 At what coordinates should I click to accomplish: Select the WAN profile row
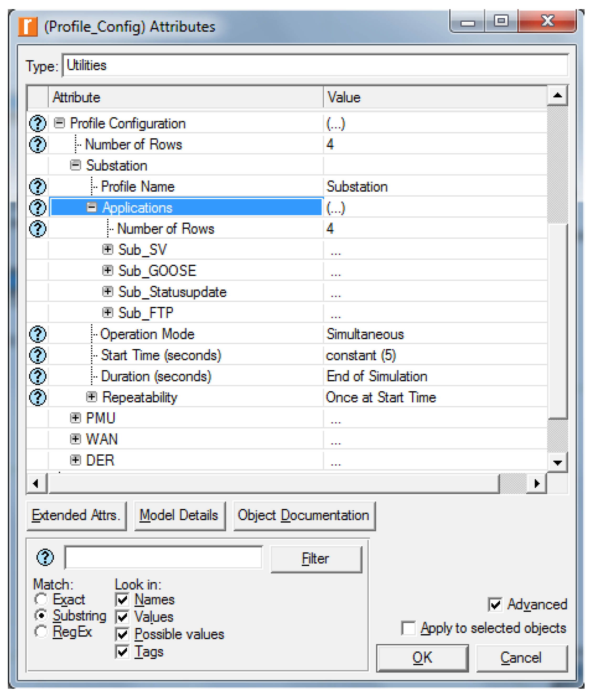point(102,439)
